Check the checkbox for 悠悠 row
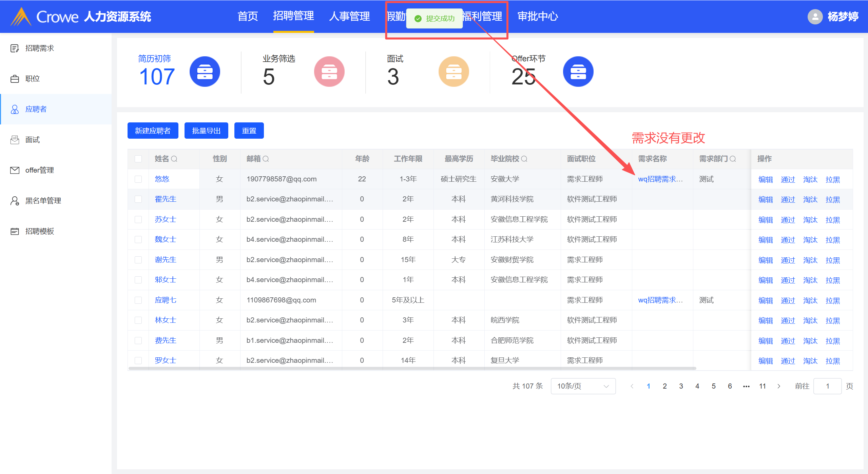This screenshot has height=474, width=868. point(138,179)
